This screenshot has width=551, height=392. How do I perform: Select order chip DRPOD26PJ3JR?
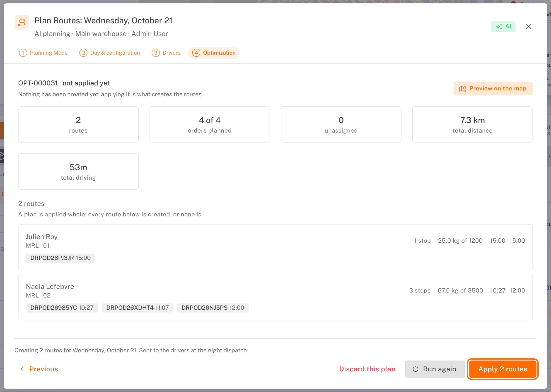tap(60, 258)
